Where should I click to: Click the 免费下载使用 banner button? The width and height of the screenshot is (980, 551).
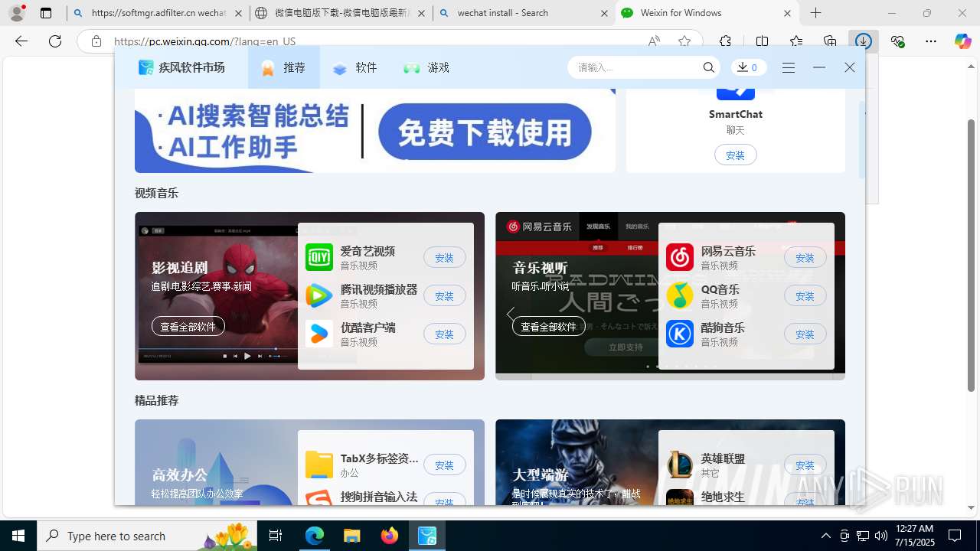tap(485, 133)
